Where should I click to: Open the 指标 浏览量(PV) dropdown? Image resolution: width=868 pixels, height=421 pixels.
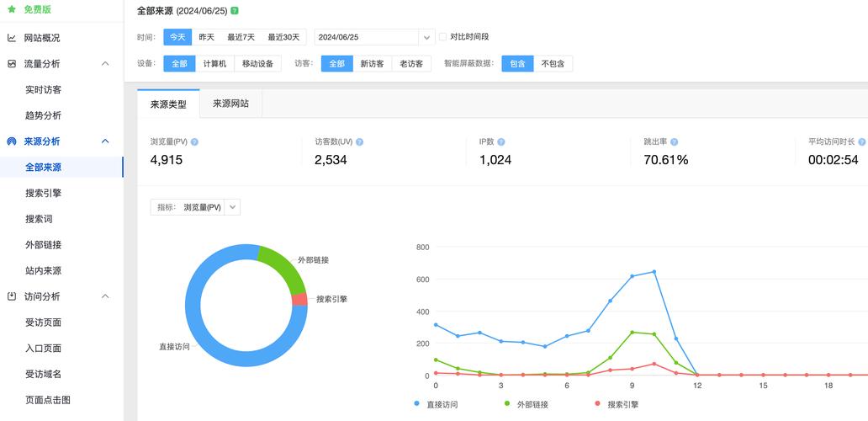(x=233, y=207)
